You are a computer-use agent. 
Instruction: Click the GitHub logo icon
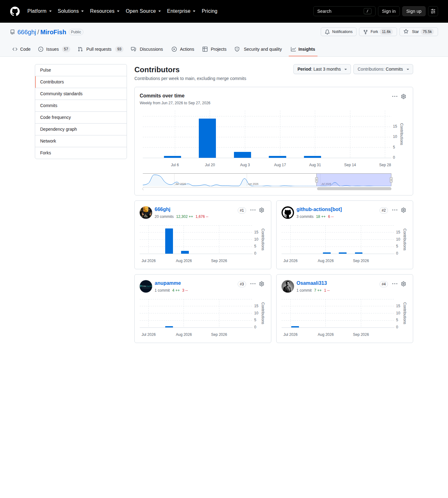coord(15,11)
